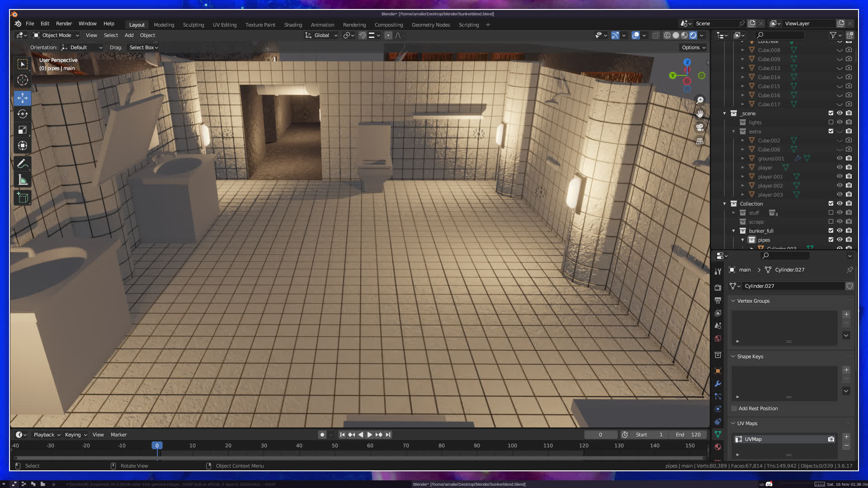Open the Modifiers properties tab
Screen dimensions: 868x488
click(718, 384)
